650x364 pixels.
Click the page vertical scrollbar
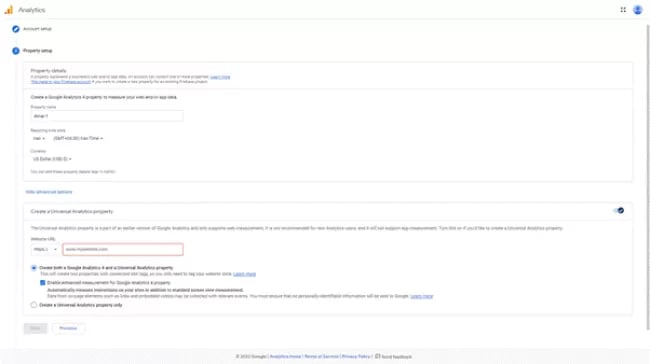pyautogui.click(x=648, y=177)
